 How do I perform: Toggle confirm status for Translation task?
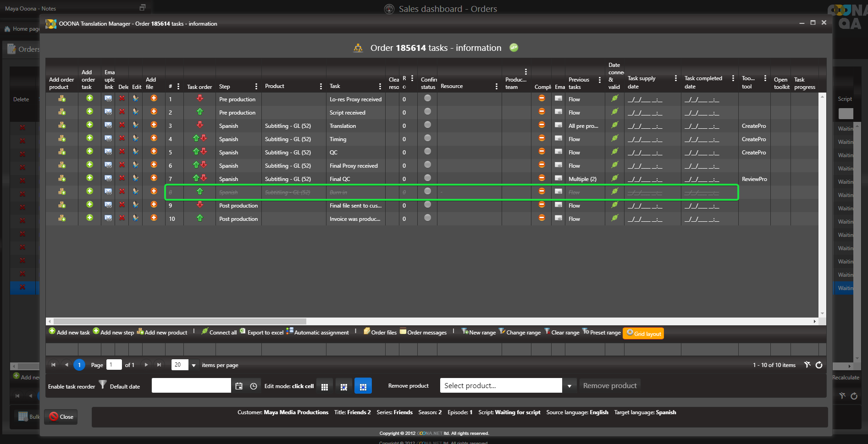point(427,125)
